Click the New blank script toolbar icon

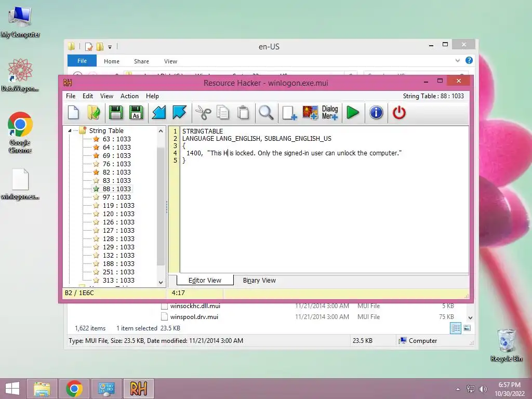[73, 113]
